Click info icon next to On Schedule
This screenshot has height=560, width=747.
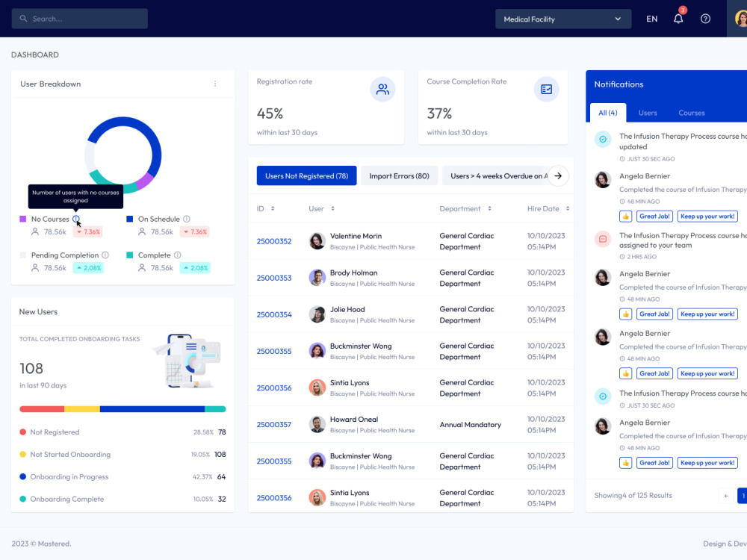point(187,219)
